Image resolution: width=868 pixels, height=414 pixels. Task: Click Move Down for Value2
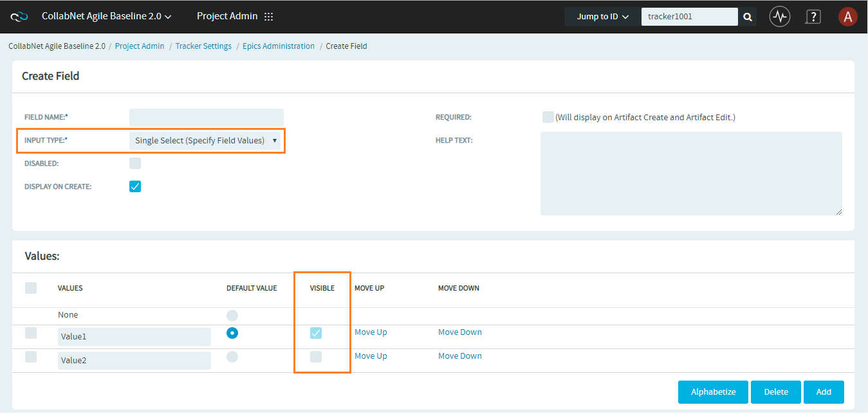point(460,356)
